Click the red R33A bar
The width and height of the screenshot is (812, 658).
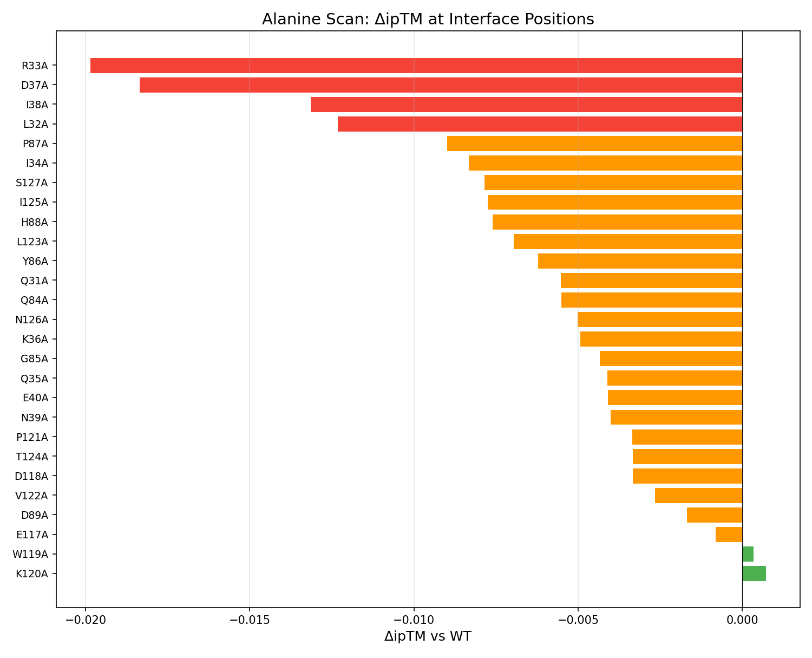[x=416, y=66]
